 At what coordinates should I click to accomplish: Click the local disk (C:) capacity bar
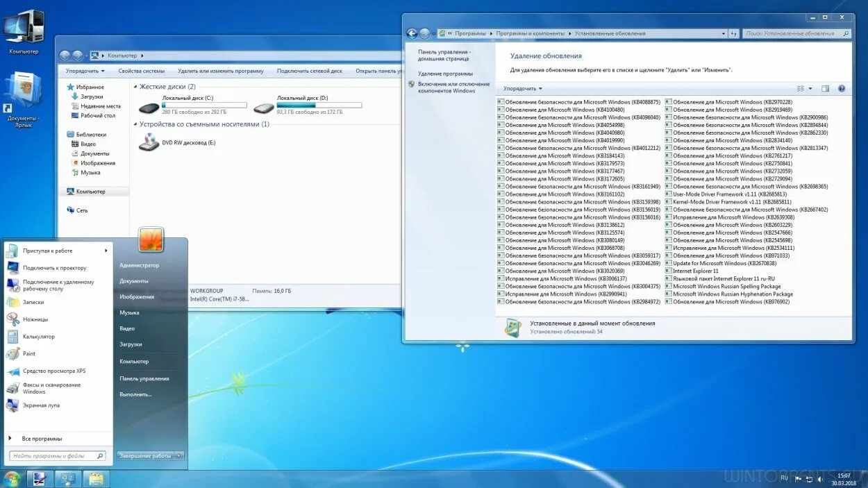[x=204, y=106]
